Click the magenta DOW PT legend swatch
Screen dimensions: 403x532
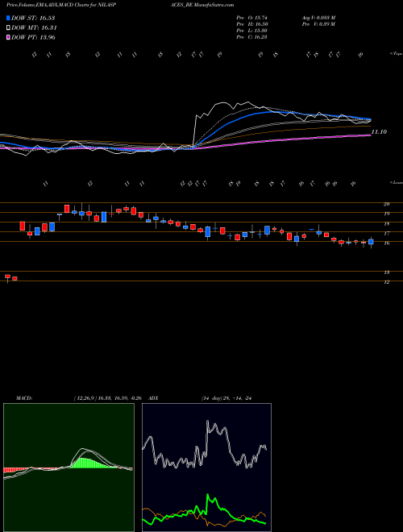(8, 37)
